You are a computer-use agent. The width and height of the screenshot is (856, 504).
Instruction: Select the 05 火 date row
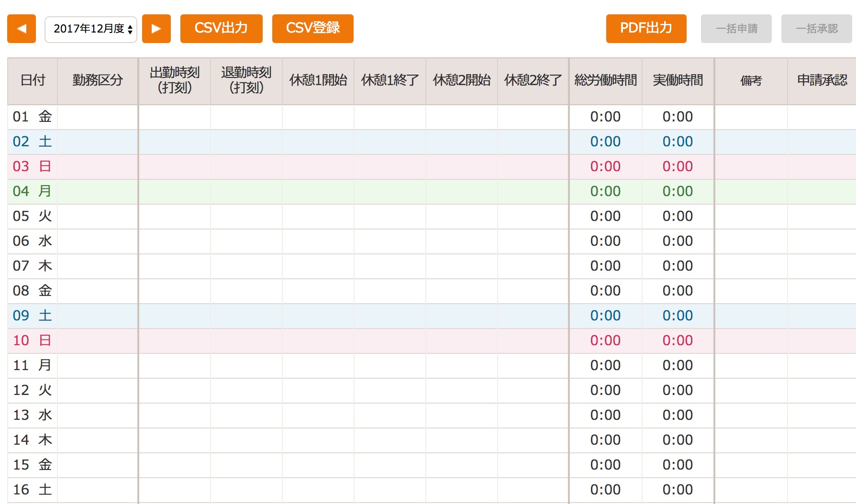click(432, 217)
